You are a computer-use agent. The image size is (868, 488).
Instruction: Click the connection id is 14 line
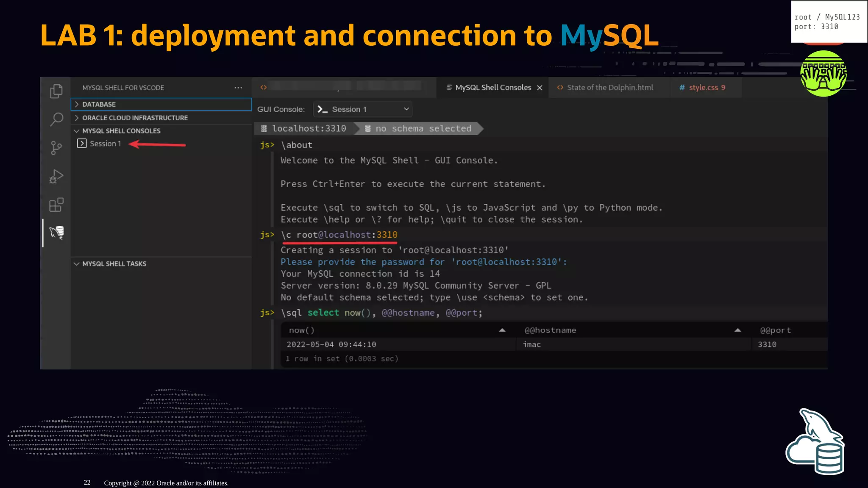[360, 274]
